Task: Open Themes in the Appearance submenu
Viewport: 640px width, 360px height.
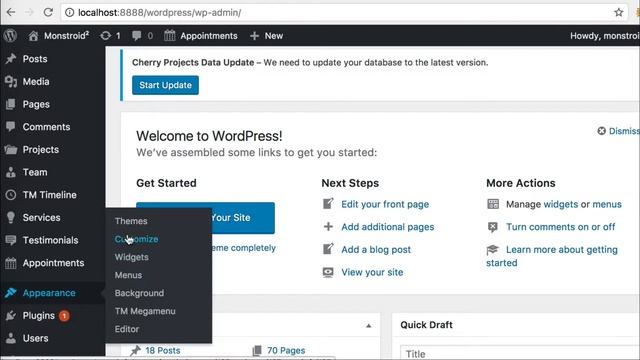Action: click(x=131, y=221)
